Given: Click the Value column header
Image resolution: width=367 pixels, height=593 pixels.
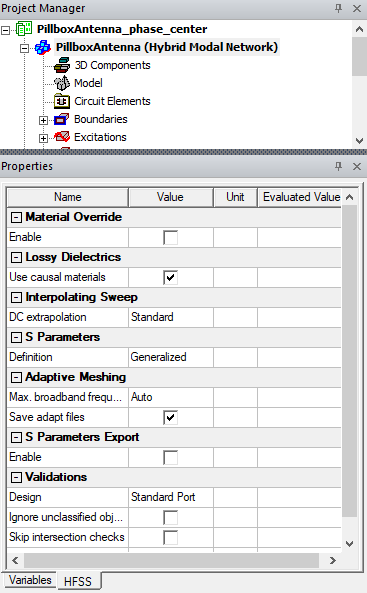Looking at the screenshot, I should click(x=171, y=197).
